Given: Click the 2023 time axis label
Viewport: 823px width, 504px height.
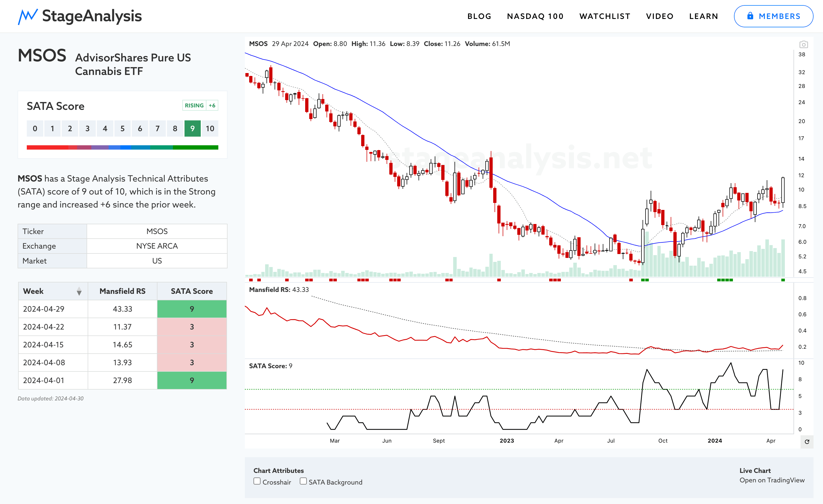Looking at the screenshot, I should [x=507, y=441].
